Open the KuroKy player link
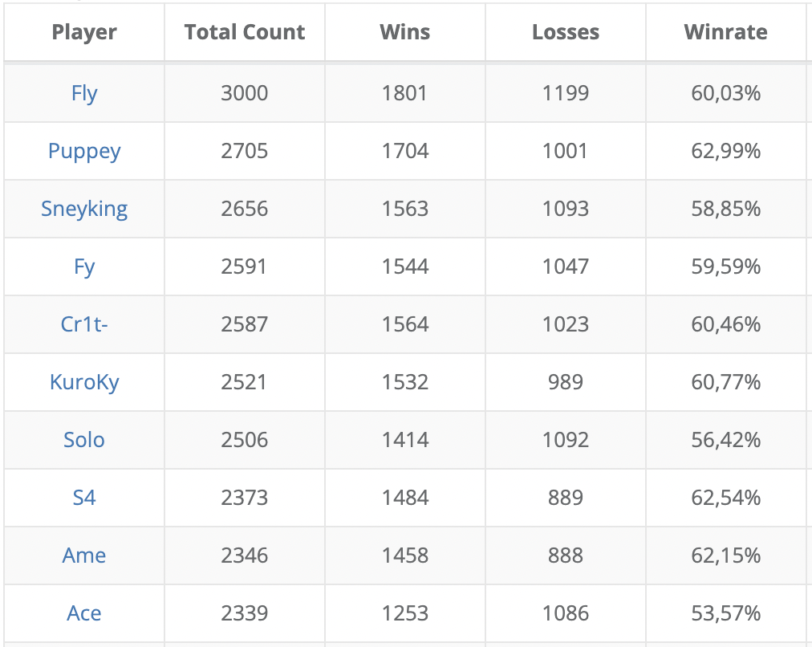Image resolution: width=812 pixels, height=647 pixels. [x=84, y=382]
